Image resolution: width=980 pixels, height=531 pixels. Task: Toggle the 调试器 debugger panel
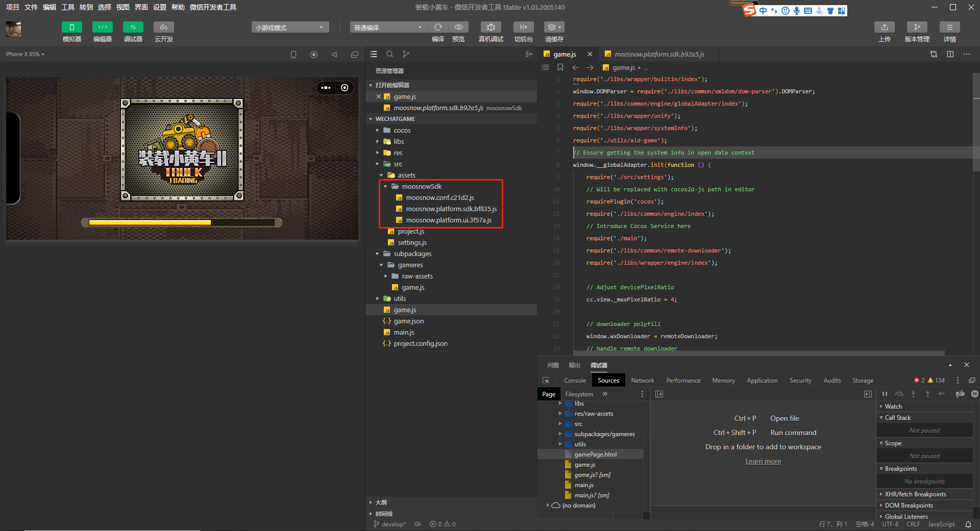click(133, 27)
